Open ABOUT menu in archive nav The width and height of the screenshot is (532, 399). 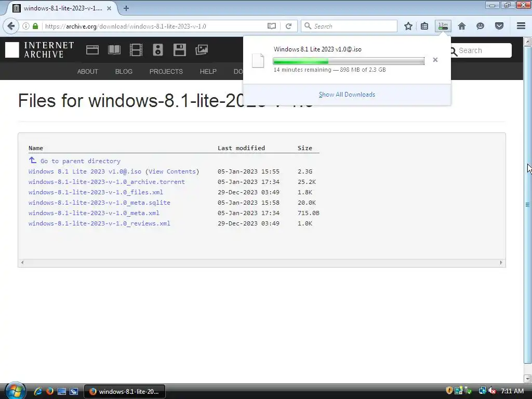pyautogui.click(x=87, y=72)
